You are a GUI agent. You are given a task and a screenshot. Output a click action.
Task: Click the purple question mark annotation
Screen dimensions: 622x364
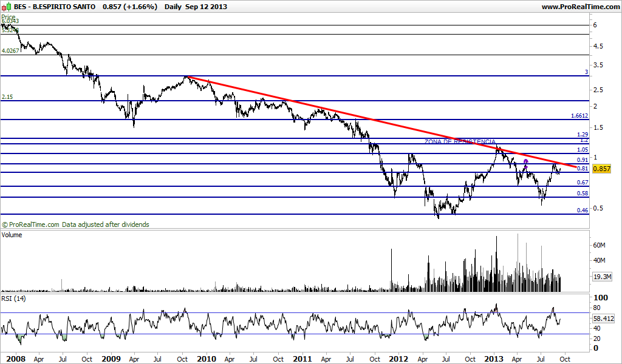pyautogui.click(x=526, y=164)
